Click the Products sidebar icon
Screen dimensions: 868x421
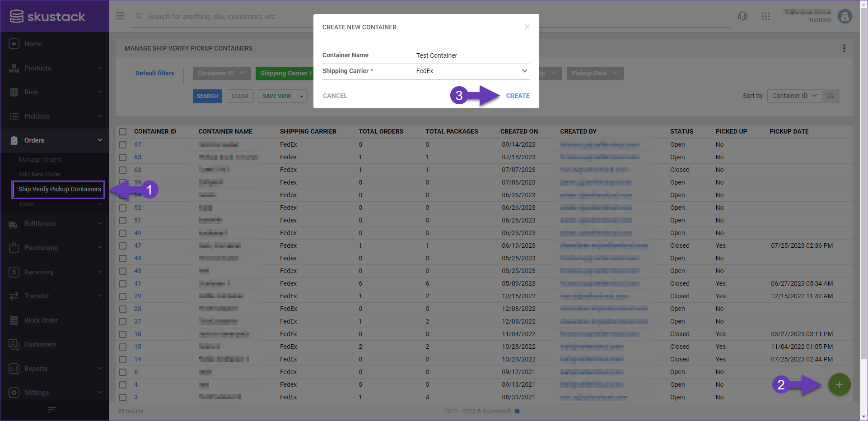[x=14, y=68]
